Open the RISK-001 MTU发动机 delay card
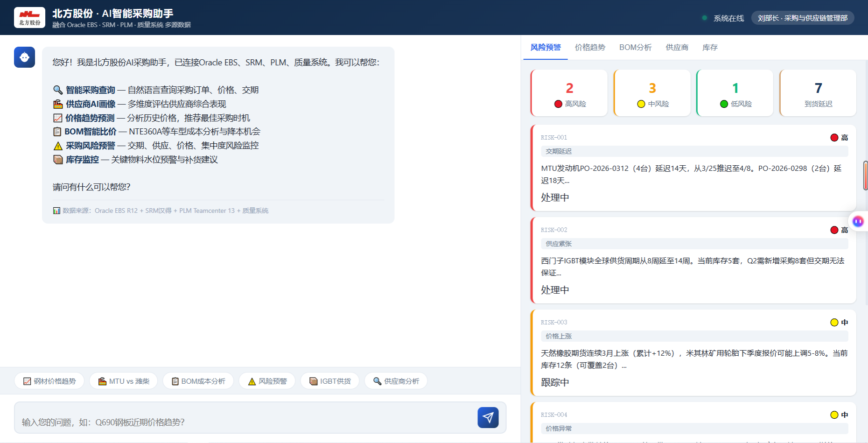This screenshot has height=443, width=868. pyautogui.click(x=693, y=168)
